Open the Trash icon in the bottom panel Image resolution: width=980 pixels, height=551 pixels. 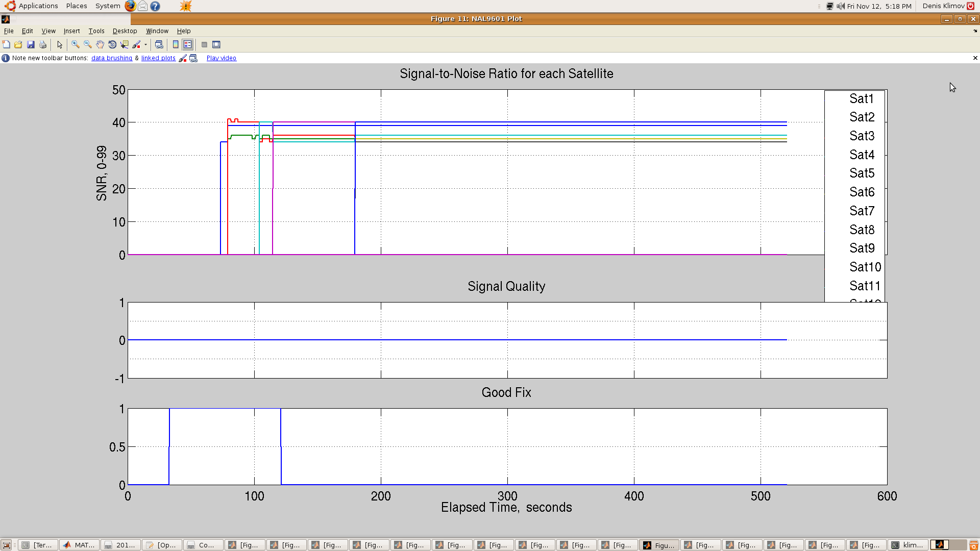974,545
